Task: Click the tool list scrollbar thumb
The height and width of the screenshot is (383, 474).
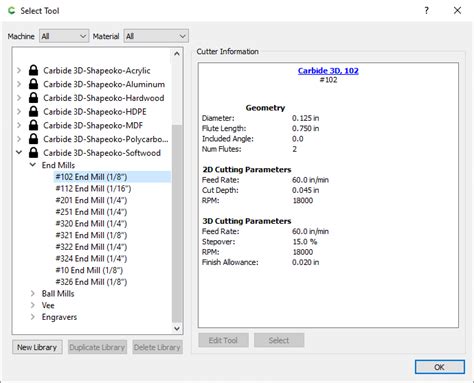Action: (x=177, y=223)
